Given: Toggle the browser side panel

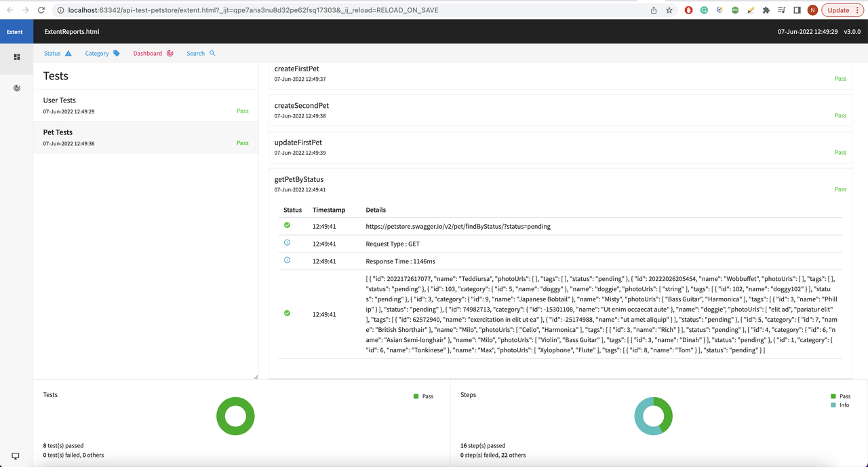Looking at the screenshot, I should (797, 10).
